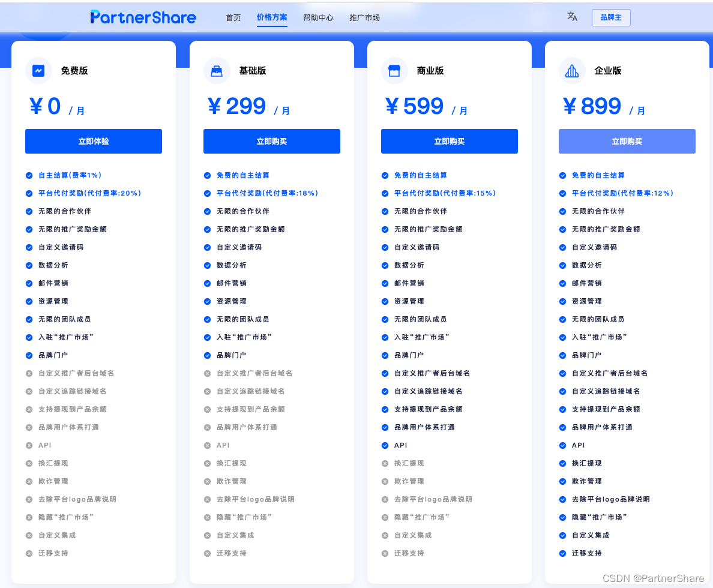Click 平台代付奖励(代付费率:12%) text

point(622,193)
